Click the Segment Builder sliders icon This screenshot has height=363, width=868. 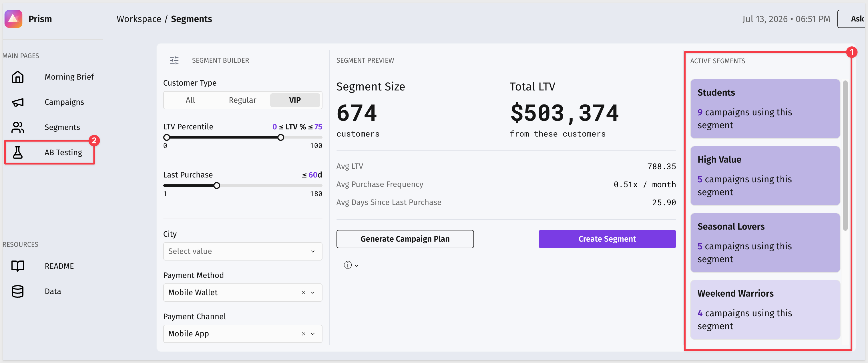(x=174, y=60)
